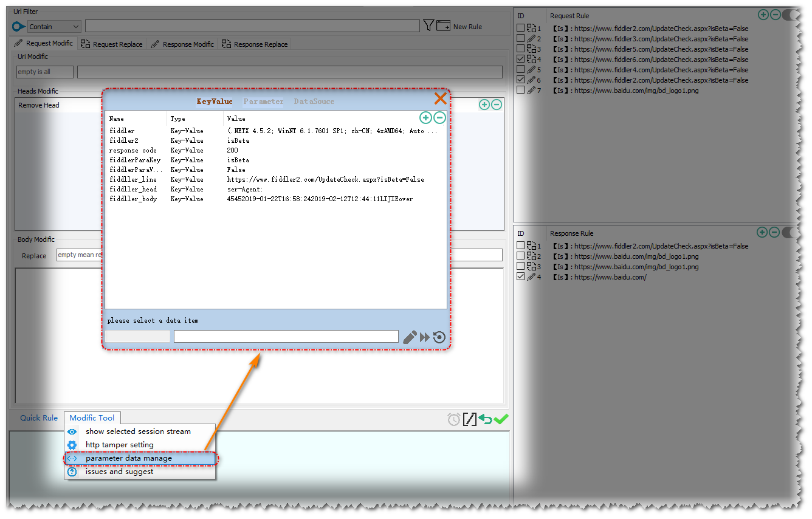Click the bracketed slash edit icon
The height and width of the screenshot is (519, 812).
[x=470, y=419]
